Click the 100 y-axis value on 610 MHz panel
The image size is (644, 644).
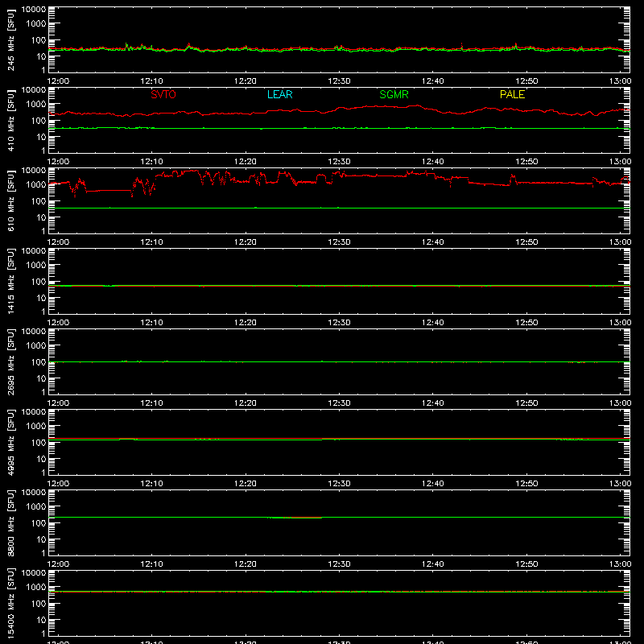point(39,201)
